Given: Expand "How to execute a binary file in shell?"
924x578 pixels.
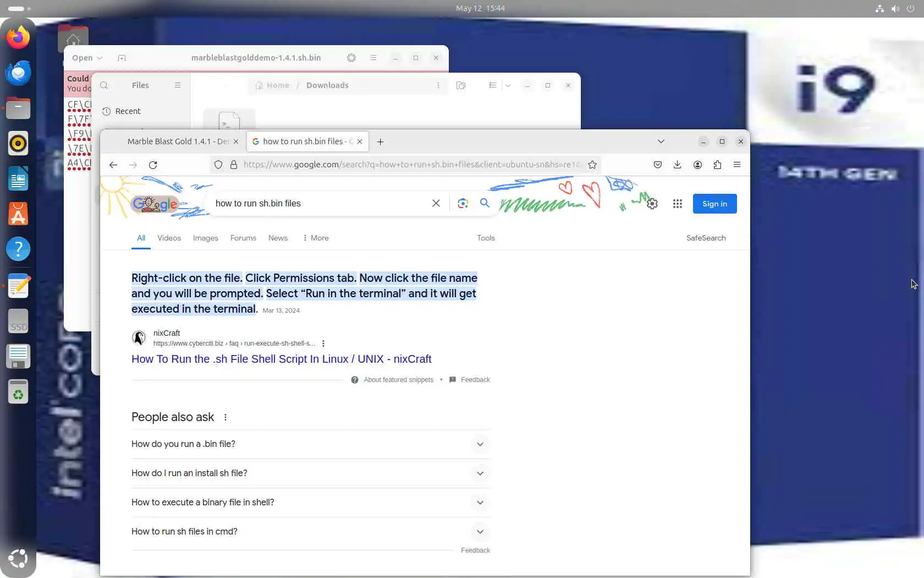Looking at the screenshot, I should 310,503.
